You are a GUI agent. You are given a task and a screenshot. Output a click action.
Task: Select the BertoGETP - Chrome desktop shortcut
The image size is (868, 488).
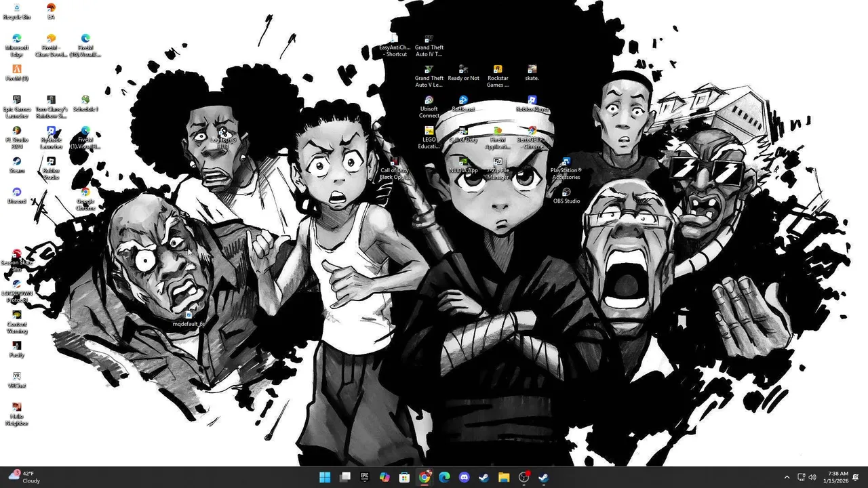pyautogui.click(x=532, y=138)
